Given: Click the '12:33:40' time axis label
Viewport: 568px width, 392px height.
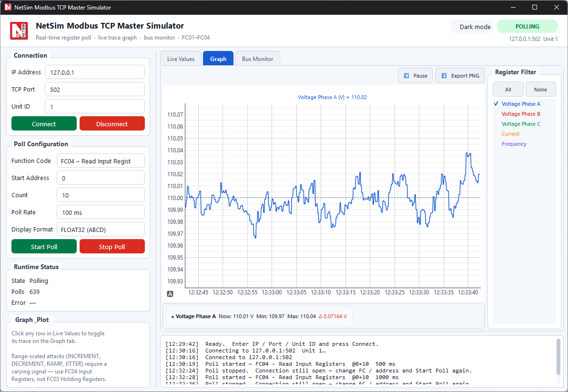Looking at the screenshot, I should pos(468,292).
